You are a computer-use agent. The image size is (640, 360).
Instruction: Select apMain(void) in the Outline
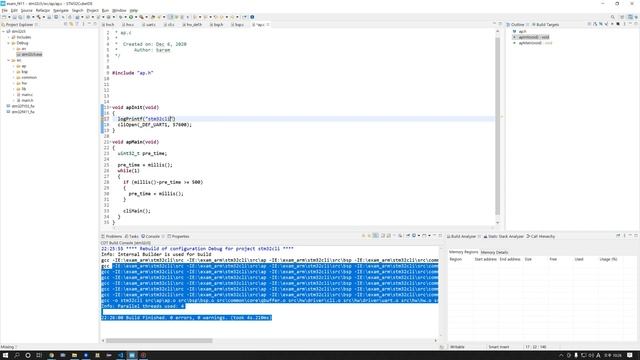533,43
